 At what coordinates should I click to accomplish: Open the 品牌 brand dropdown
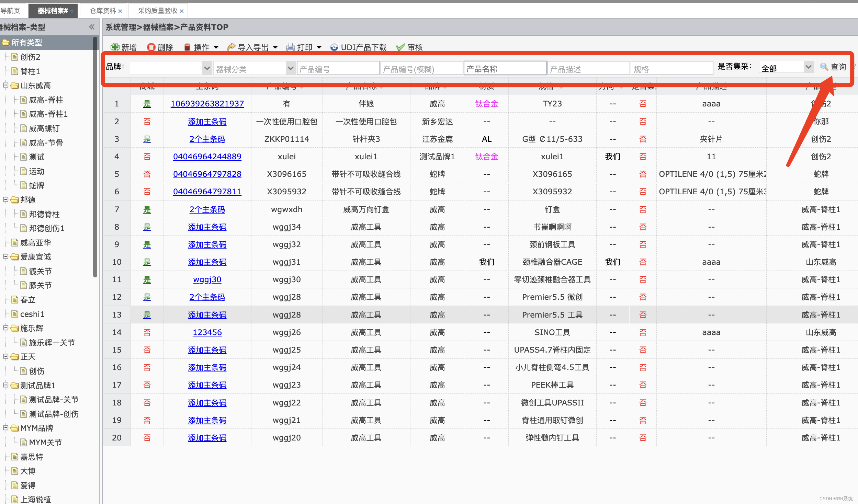tap(207, 68)
